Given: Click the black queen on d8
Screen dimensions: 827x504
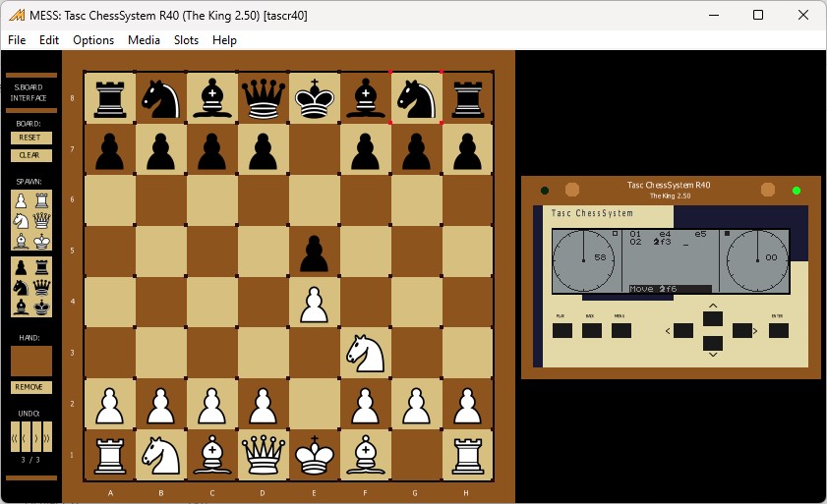Looking at the screenshot, I should coord(263,99).
